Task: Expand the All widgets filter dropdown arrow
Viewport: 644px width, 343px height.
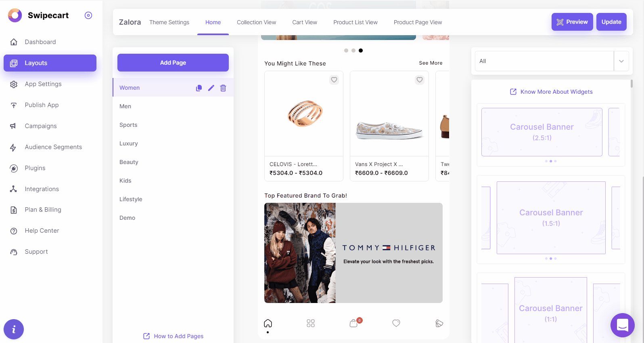Action: pos(621,61)
